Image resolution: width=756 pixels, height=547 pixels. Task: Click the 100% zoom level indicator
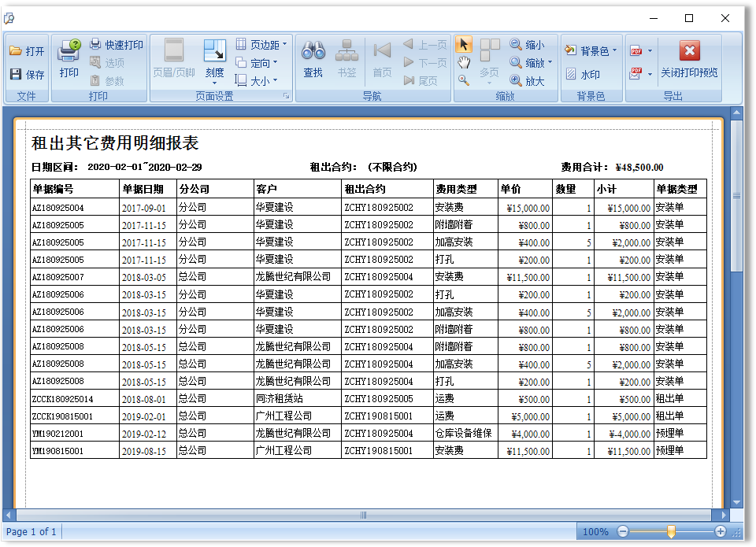[595, 532]
